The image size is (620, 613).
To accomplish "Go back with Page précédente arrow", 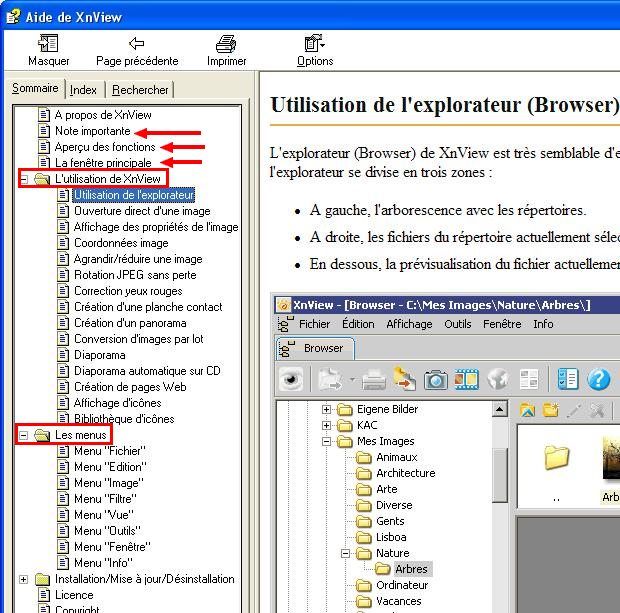I will [x=137, y=44].
